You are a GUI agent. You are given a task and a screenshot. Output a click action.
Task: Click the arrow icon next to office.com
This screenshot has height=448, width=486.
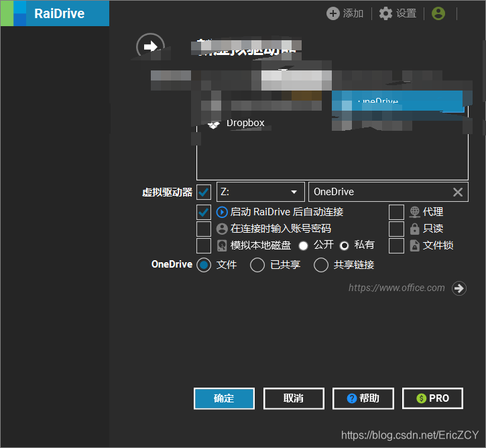pyautogui.click(x=459, y=288)
